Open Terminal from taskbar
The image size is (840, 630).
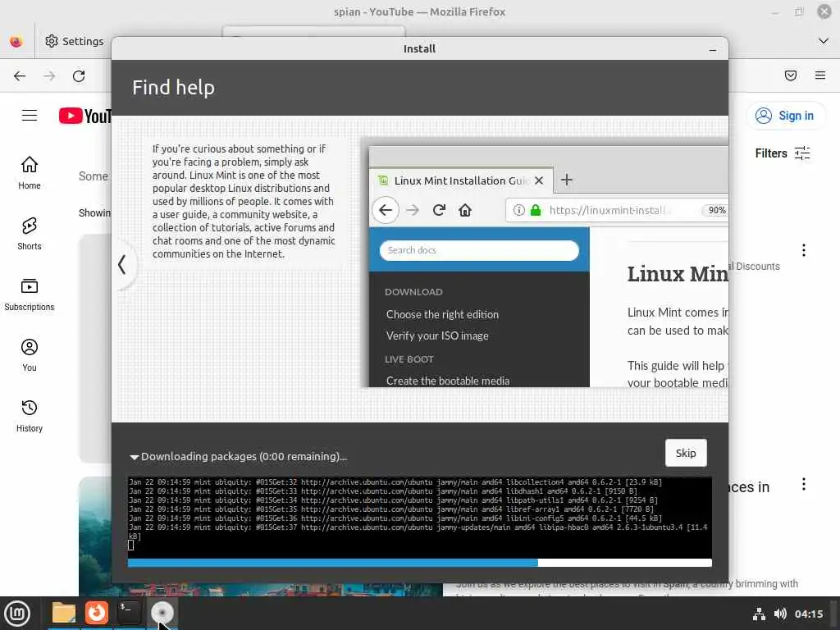[129, 614]
